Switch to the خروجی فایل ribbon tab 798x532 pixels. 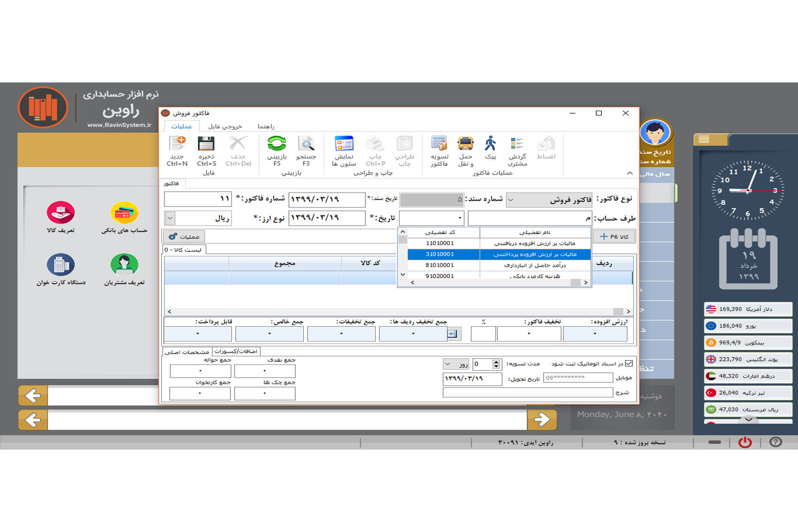click(x=225, y=127)
